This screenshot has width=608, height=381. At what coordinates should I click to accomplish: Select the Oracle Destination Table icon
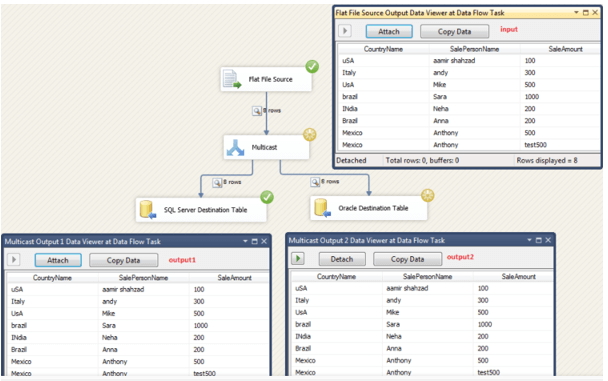click(x=323, y=208)
